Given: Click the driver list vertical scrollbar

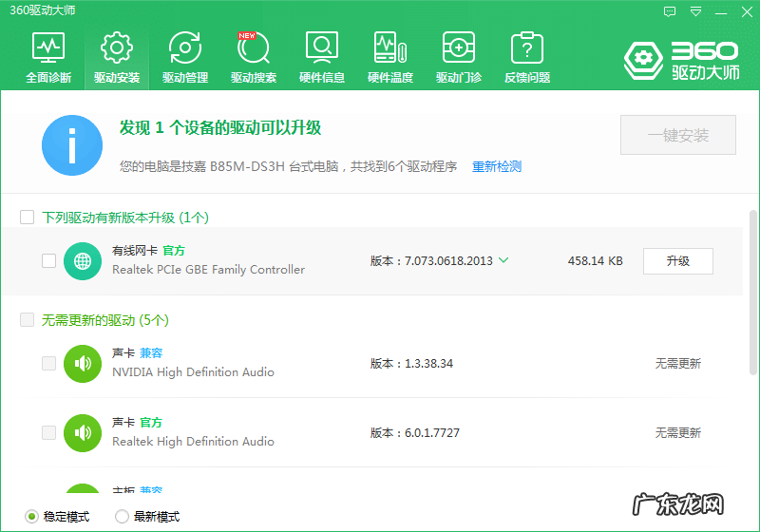Looking at the screenshot, I should [x=753, y=293].
